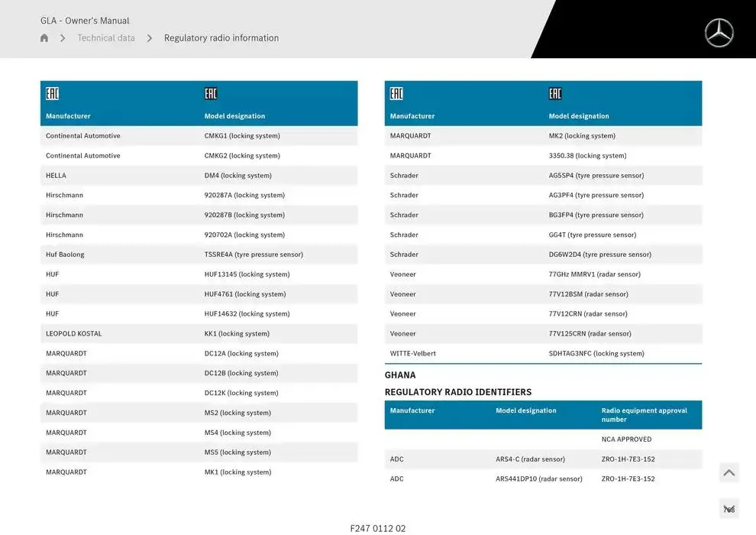Click the GLA - Owner's Manual title
Viewport: 756px width, 535px height.
click(x=85, y=21)
